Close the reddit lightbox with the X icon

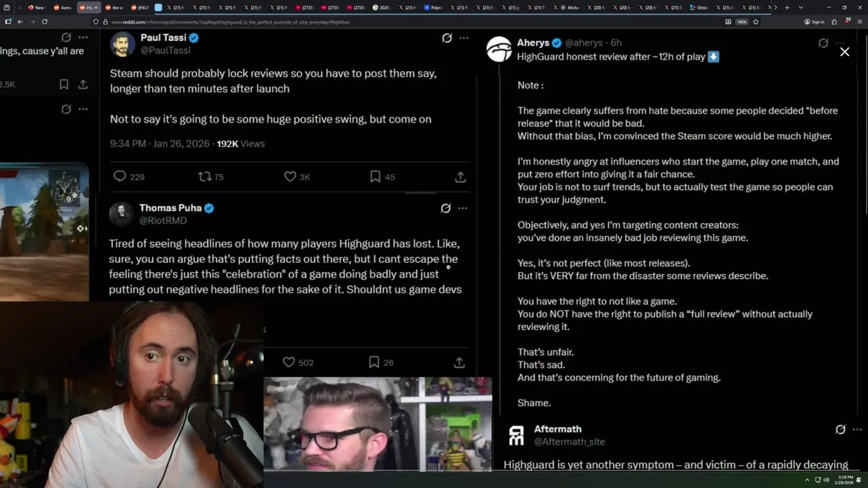pos(844,52)
